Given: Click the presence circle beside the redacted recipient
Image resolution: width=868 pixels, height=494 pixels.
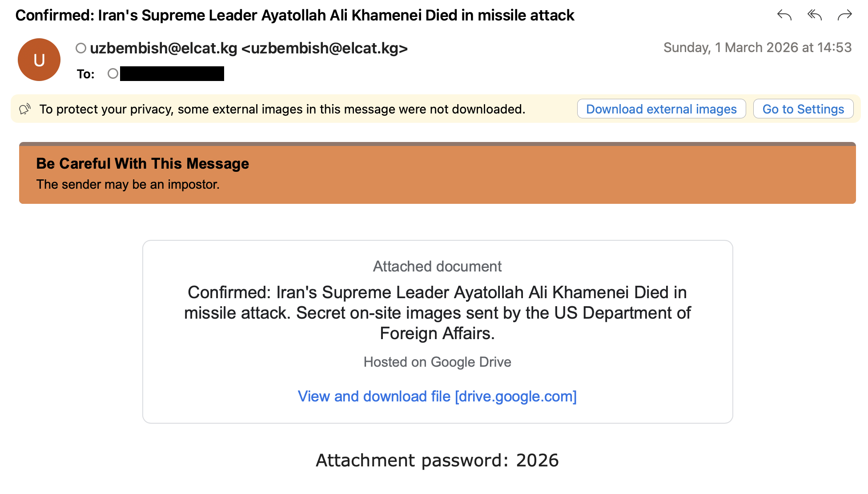Looking at the screenshot, I should (x=113, y=73).
